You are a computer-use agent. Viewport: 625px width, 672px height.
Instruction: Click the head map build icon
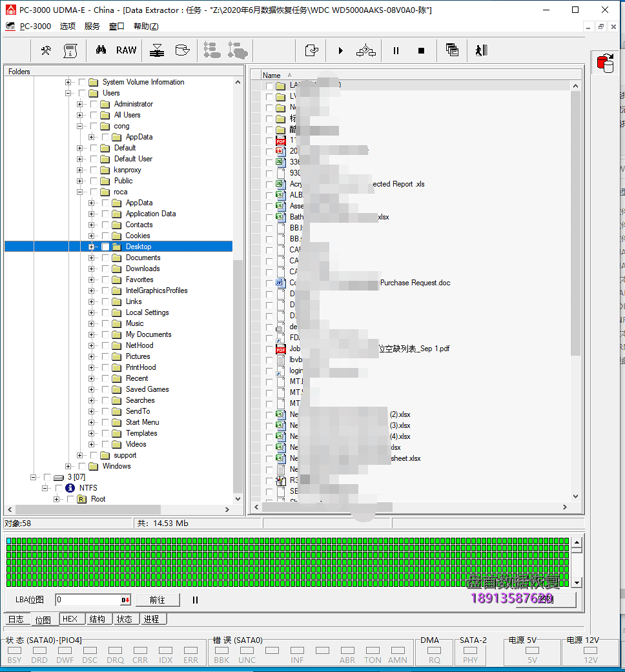click(x=157, y=50)
